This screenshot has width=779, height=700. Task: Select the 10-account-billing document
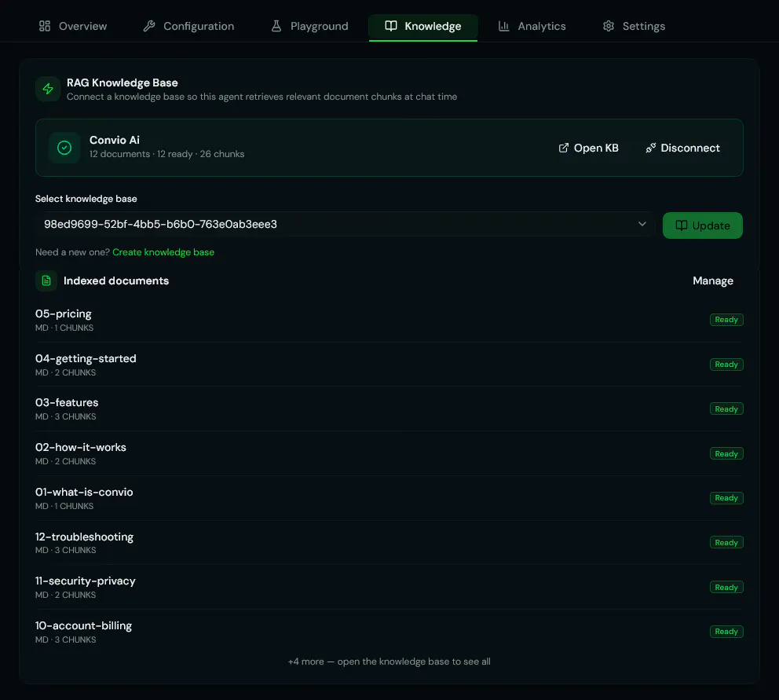(x=389, y=632)
